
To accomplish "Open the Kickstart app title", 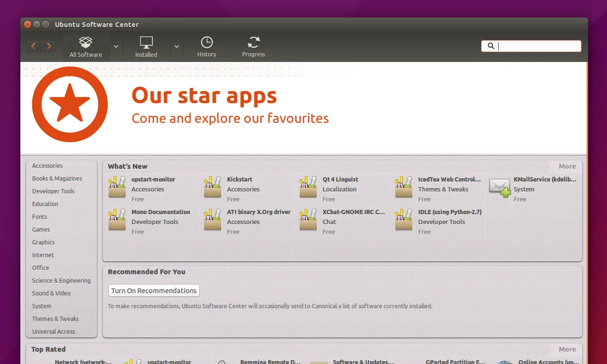I will click(x=240, y=180).
